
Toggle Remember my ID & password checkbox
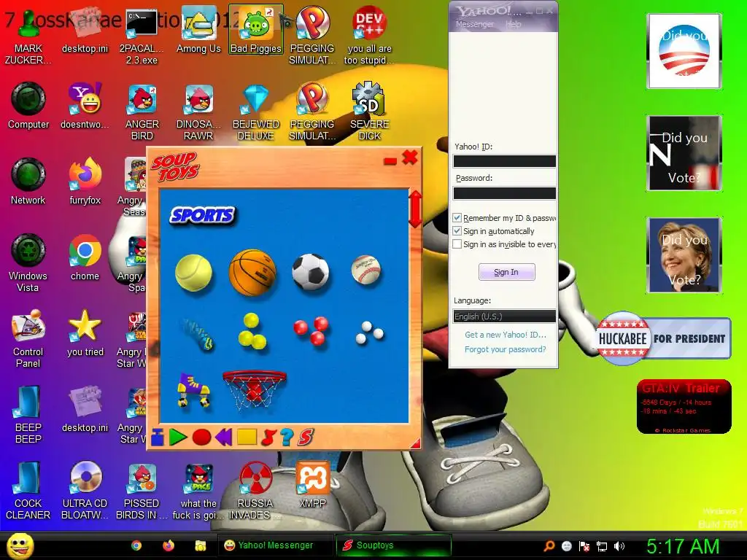coord(457,217)
